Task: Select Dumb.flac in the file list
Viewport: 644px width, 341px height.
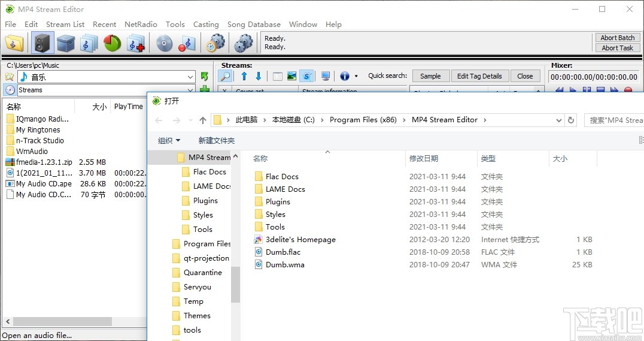Action: pyautogui.click(x=283, y=252)
